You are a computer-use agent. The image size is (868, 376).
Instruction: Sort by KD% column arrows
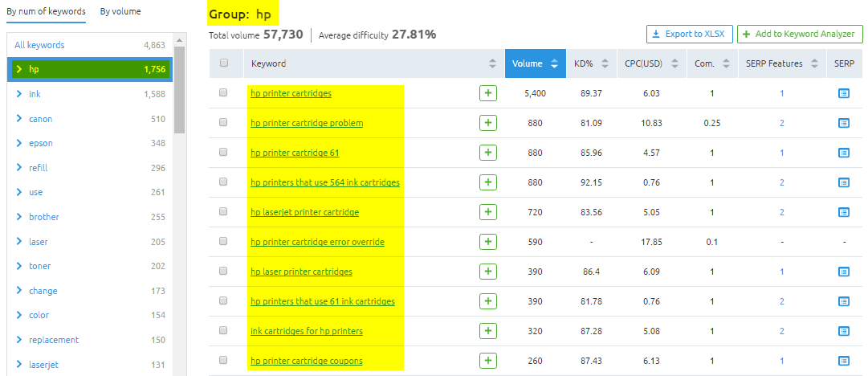[605, 63]
